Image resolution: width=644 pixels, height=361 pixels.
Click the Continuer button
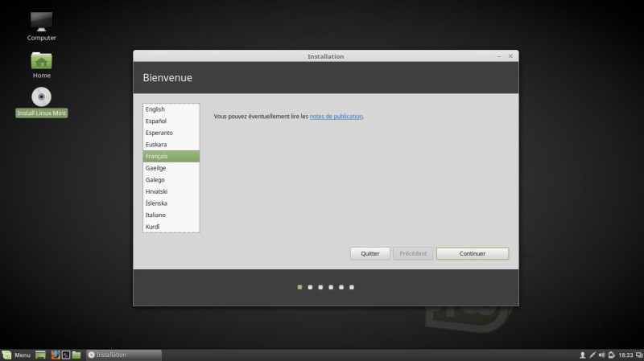click(473, 253)
